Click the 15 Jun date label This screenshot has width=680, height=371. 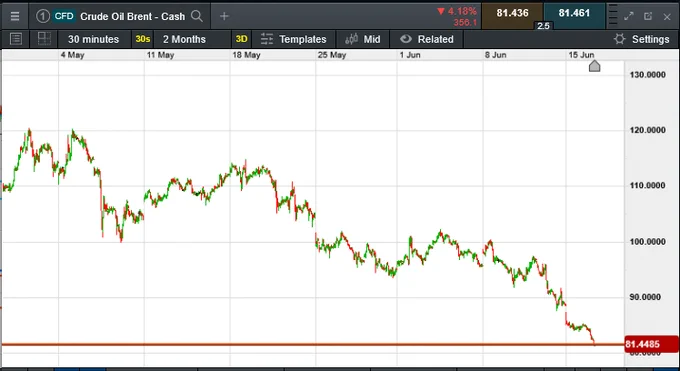pyautogui.click(x=581, y=55)
